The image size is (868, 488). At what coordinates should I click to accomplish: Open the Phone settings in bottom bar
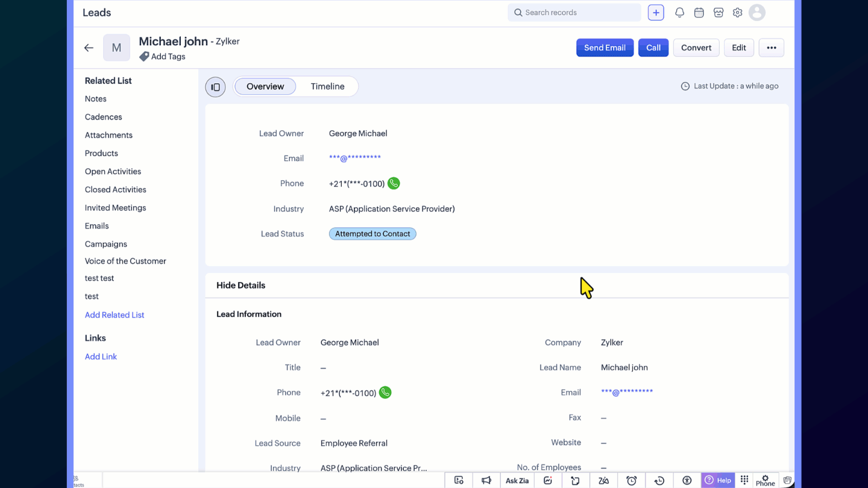[766, 480]
